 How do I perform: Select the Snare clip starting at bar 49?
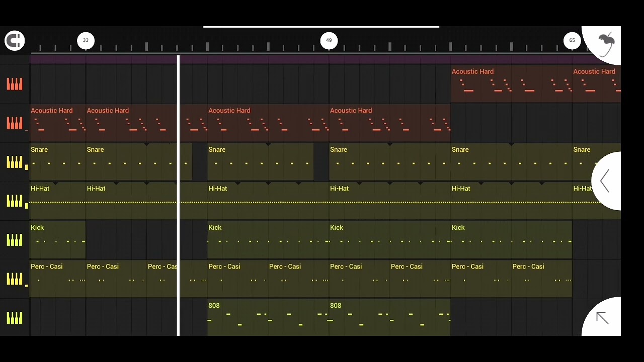pos(390,162)
